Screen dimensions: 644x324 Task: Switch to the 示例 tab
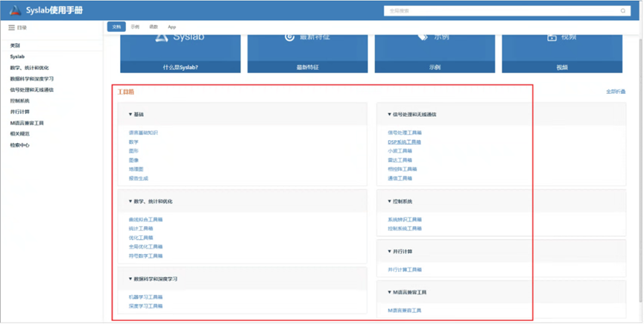tap(135, 27)
